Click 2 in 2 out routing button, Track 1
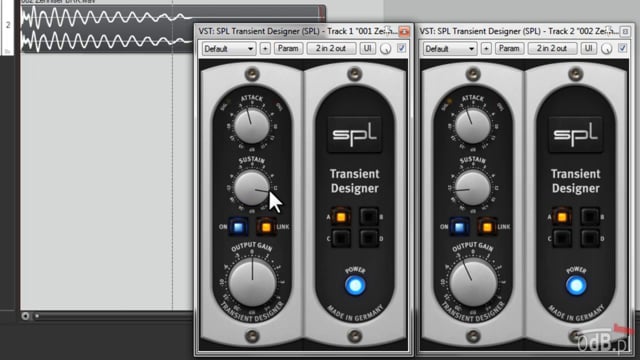The height and width of the screenshot is (360, 640). pos(331,49)
